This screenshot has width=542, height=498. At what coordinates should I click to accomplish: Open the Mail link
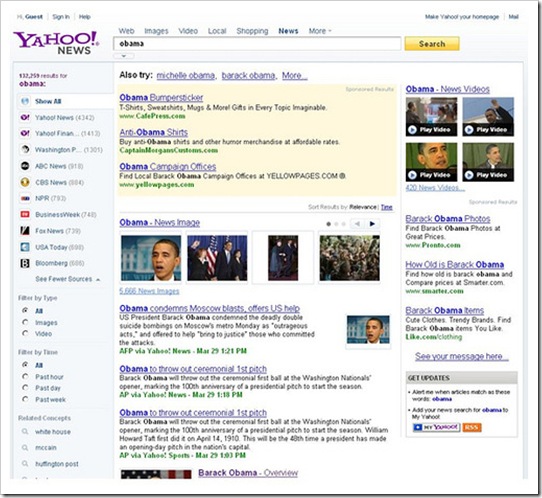pyautogui.click(x=513, y=17)
